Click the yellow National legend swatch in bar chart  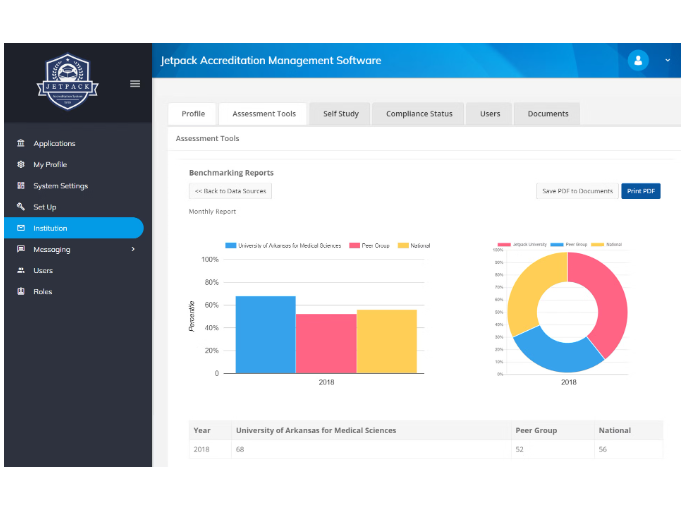point(405,245)
